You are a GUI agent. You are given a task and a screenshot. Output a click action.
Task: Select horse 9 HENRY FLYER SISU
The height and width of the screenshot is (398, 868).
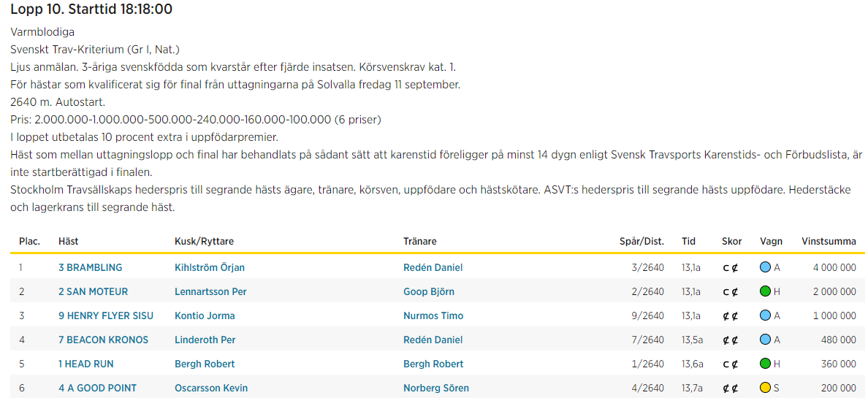(x=106, y=316)
